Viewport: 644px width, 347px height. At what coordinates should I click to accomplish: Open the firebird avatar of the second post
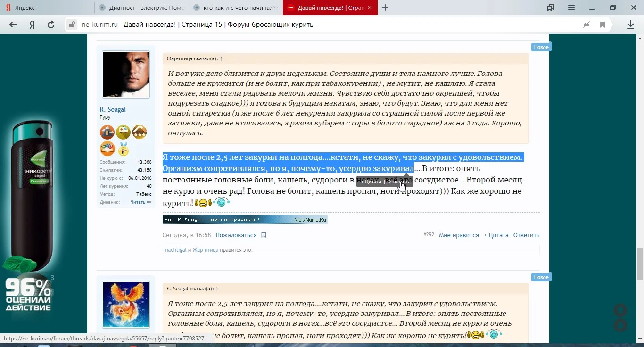[x=126, y=305]
